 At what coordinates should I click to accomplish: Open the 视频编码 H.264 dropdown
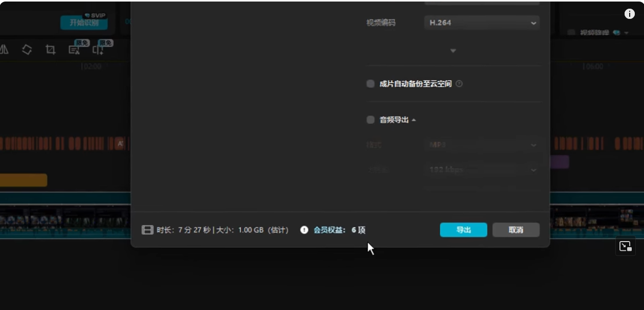coord(482,23)
